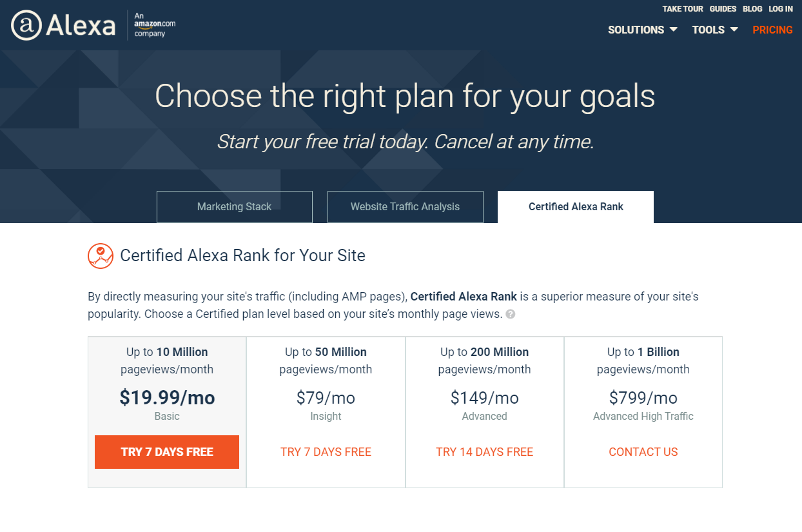Click TRY 14 DAYS FREE for Advanced plan

click(x=484, y=452)
